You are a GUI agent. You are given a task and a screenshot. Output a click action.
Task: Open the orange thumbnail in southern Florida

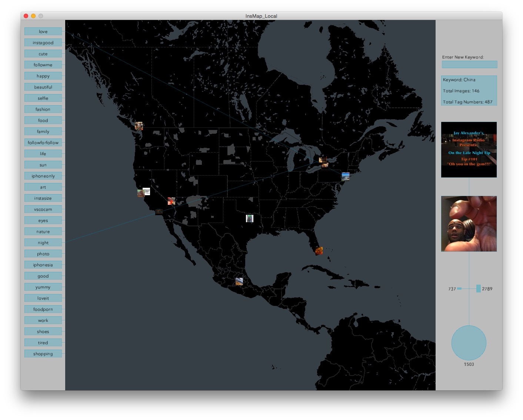click(x=319, y=251)
